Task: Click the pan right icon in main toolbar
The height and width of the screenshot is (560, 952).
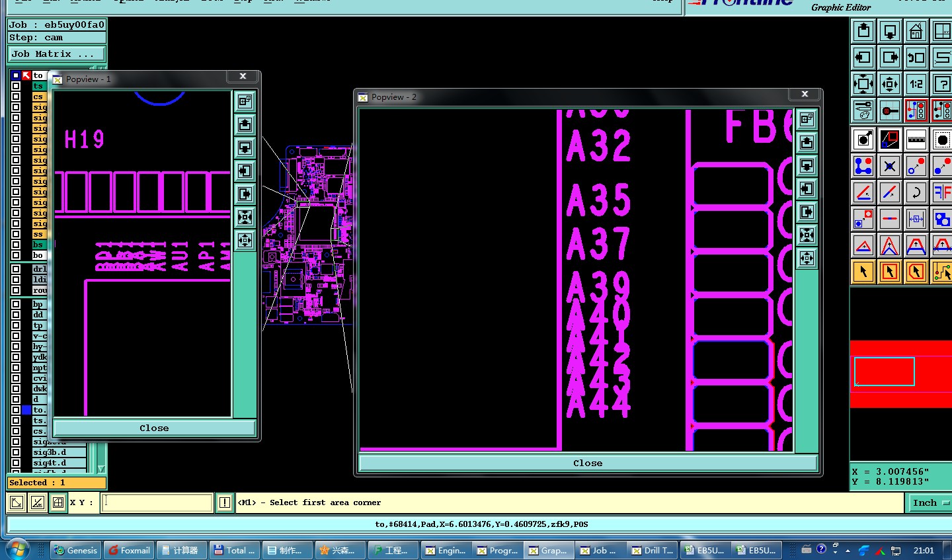Action: pos(890,58)
